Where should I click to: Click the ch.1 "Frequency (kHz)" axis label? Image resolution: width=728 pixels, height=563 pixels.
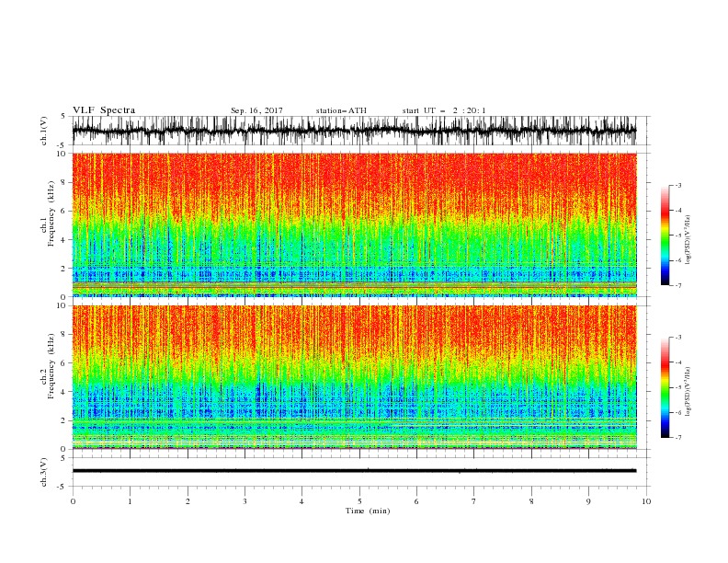coord(51,214)
